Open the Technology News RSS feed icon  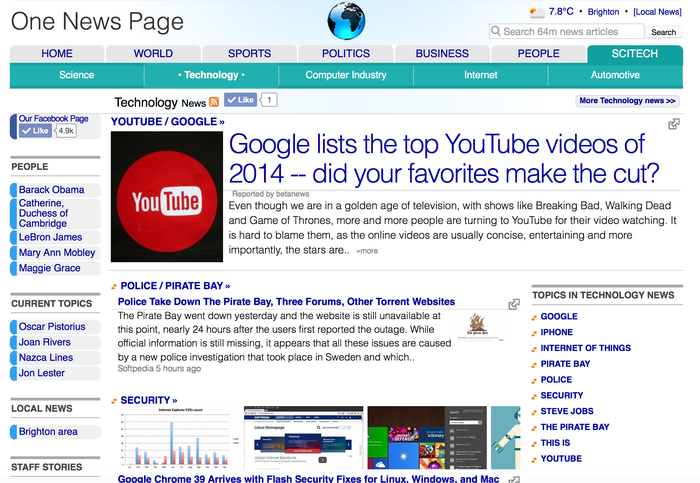214,101
